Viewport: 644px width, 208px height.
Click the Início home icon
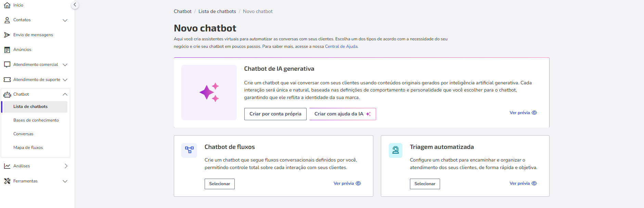coord(7,5)
